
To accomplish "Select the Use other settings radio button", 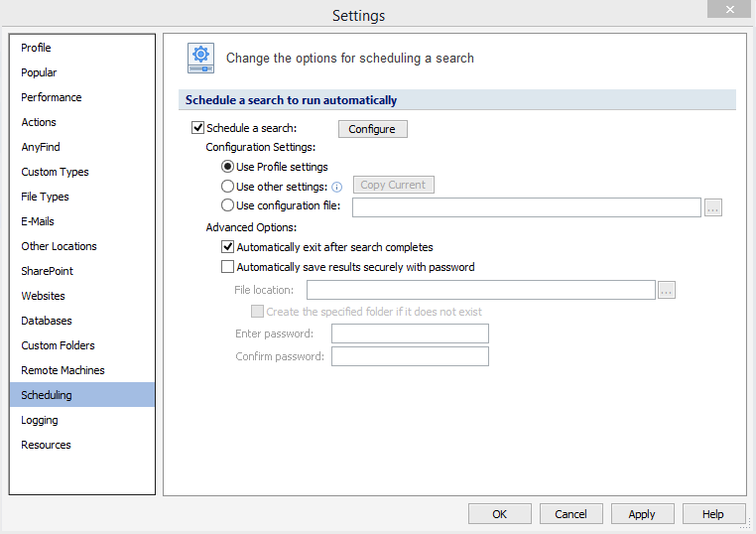I will (x=227, y=187).
